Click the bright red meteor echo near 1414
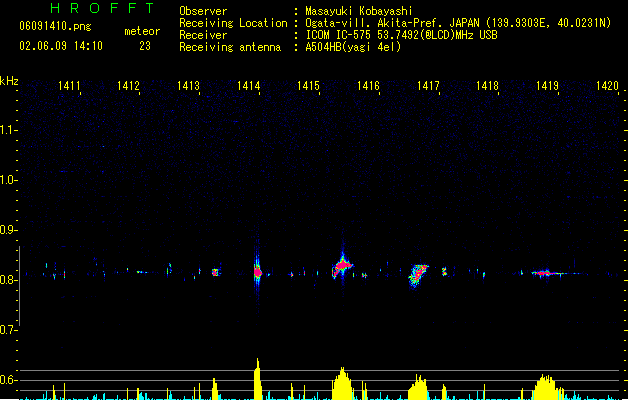 [x=258, y=272]
